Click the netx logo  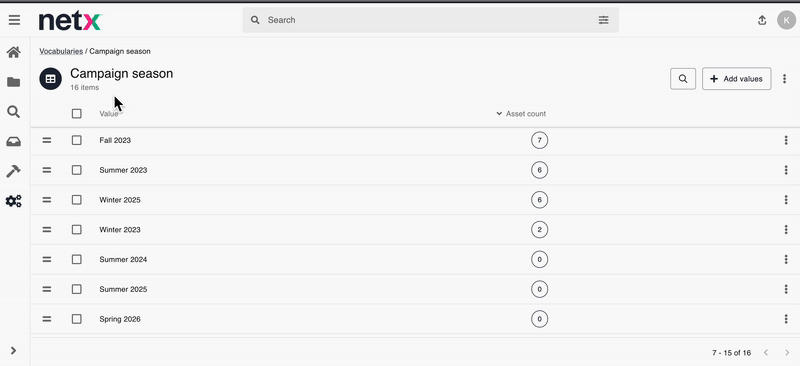click(70, 21)
